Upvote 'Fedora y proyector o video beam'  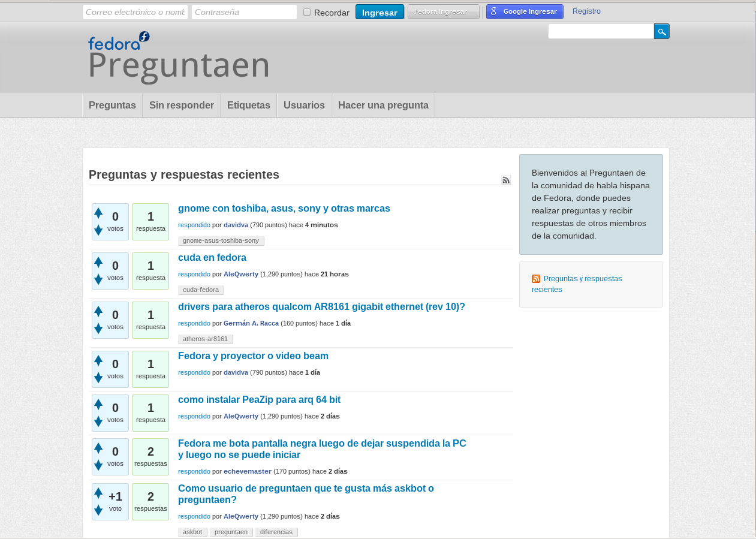pyautogui.click(x=98, y=360)
